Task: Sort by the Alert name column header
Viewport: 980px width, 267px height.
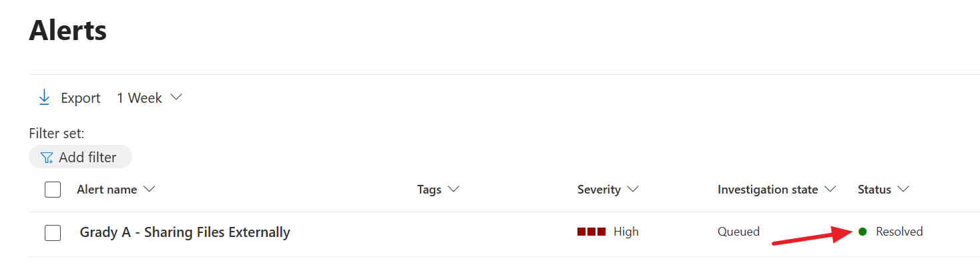Action: [x=107, y=190]
